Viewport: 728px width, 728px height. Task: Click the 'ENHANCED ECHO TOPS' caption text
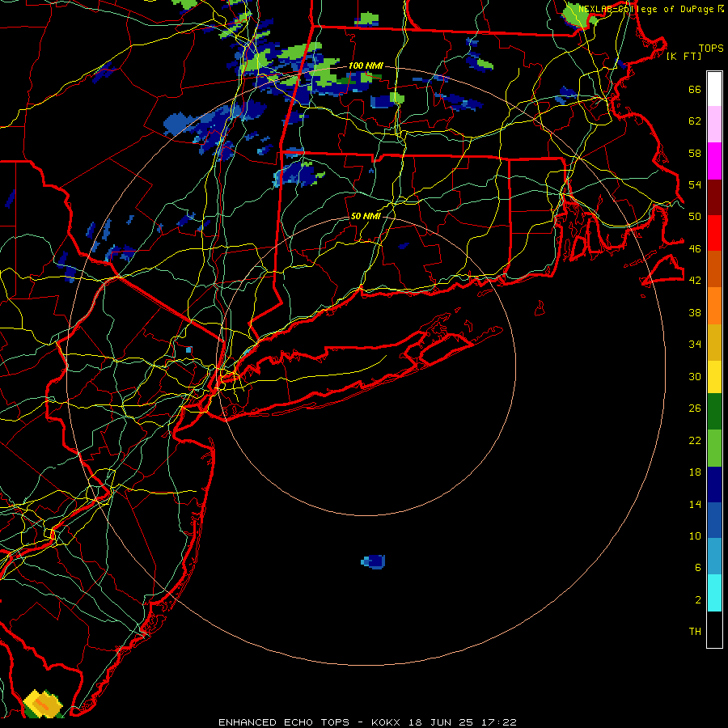[x=284, y=722]
